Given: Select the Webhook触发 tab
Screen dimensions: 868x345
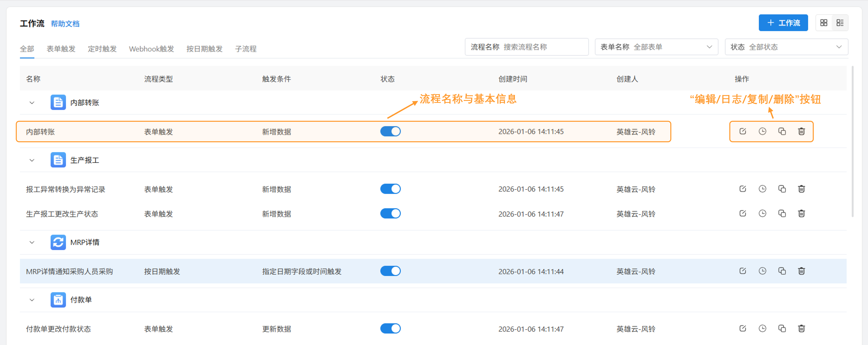Looking at the screenshot, I should [x=151, y=49].
